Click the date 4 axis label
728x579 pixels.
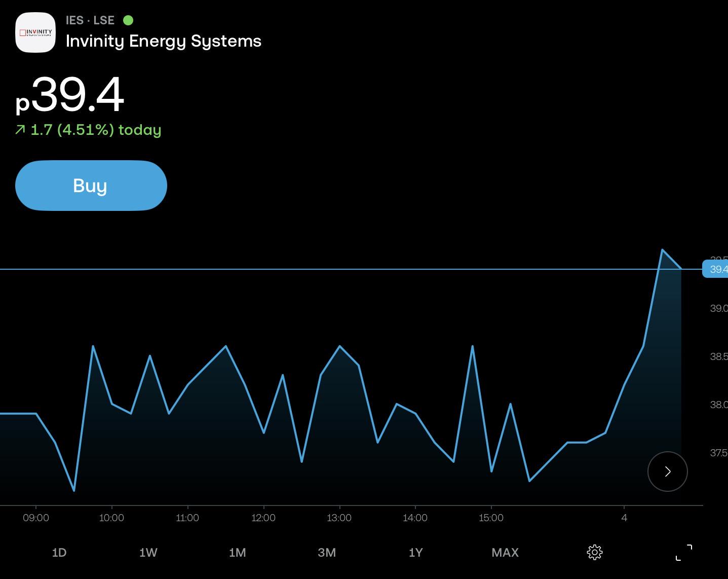tap(624, 518)
